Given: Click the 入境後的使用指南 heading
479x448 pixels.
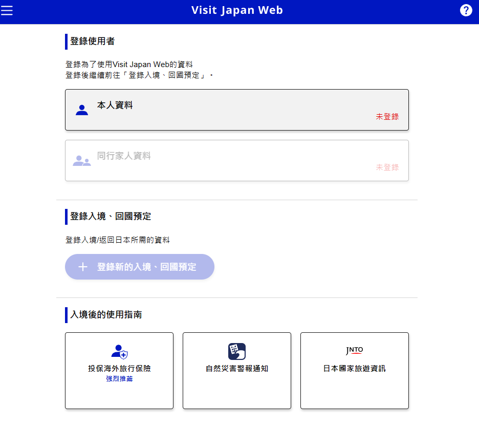Looking at the screenshot, I should click(x=106, y=315).
